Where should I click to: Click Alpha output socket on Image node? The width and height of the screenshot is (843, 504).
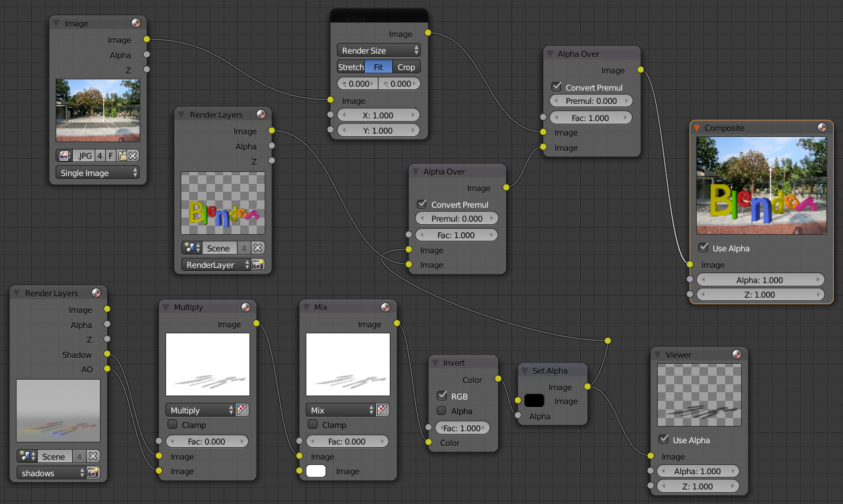pos(146,55)
